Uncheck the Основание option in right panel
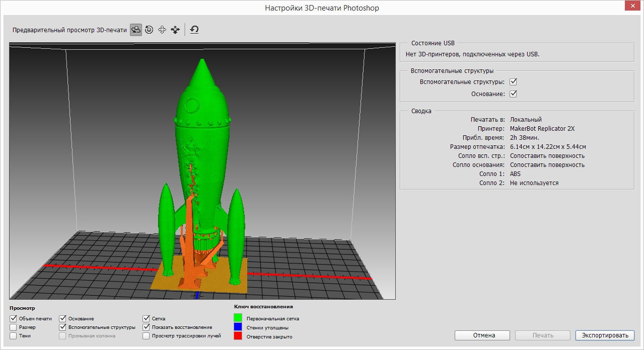 (514, 94)
